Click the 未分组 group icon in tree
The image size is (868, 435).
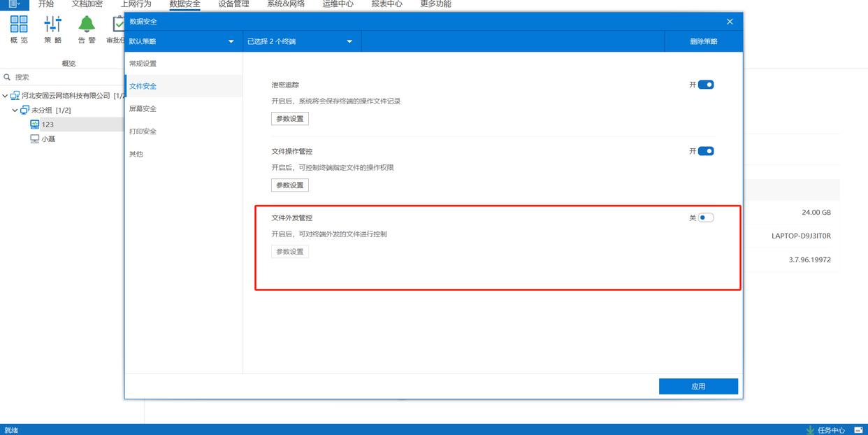tap(25, 110)
